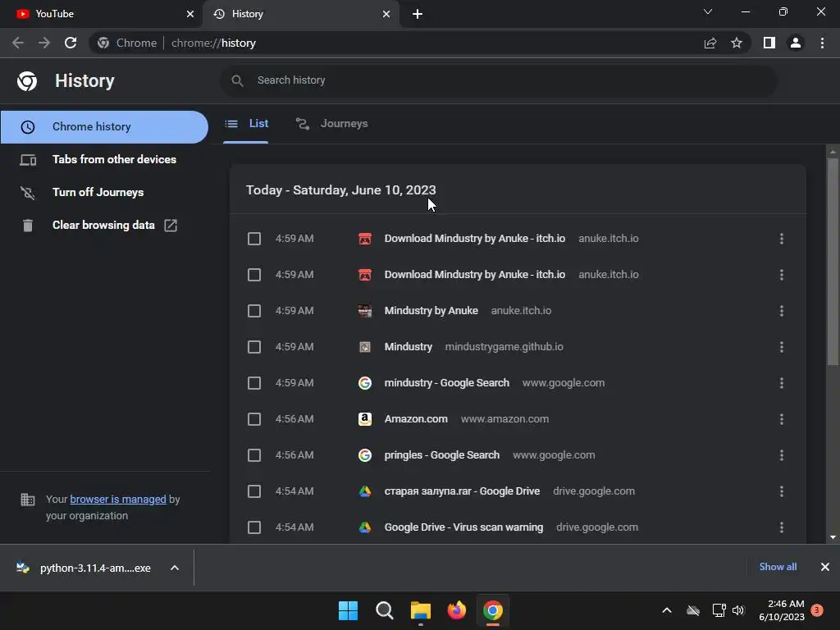Check the Mindustry by Anuke entry
Viewport: 840px width, 630px height.
point(254,311)
